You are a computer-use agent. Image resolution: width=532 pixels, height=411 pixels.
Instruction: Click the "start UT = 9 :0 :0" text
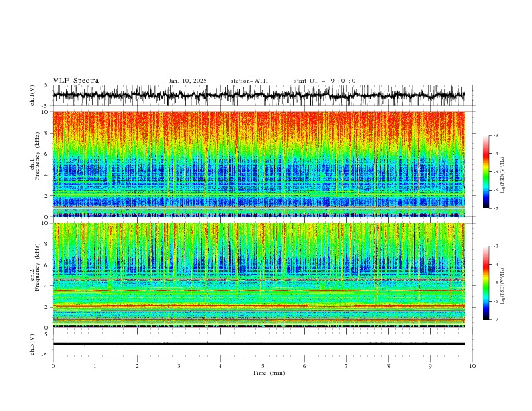tap(324, 81)
